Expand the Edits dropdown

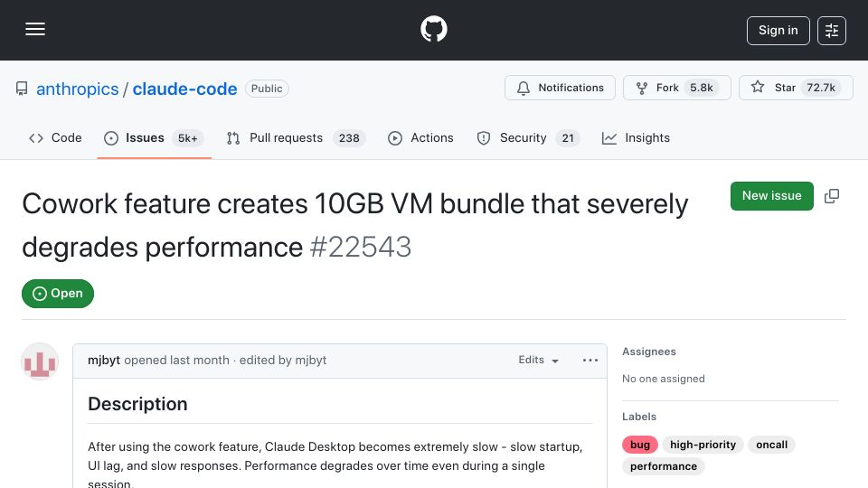[x=538, y=361]
